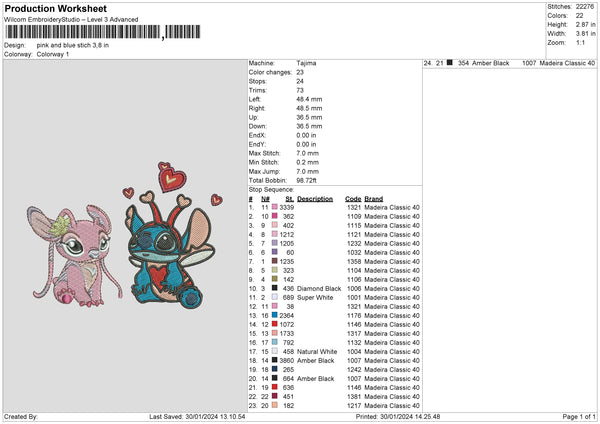Click the 'St.' column header
The image size is (600, 424).
pos(290,199)
